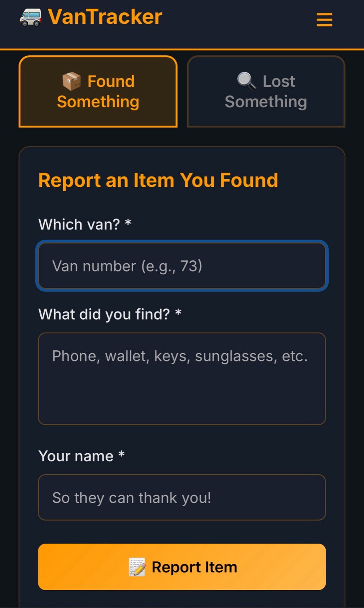Click the 'Which van?' label
The width and height of the screenshot is (364, 608).
[79, 224]
